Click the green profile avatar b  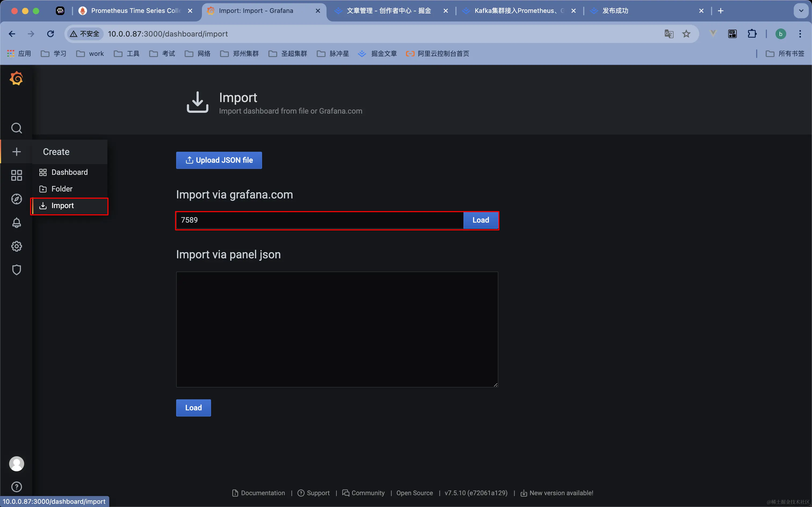pos(781,34)
